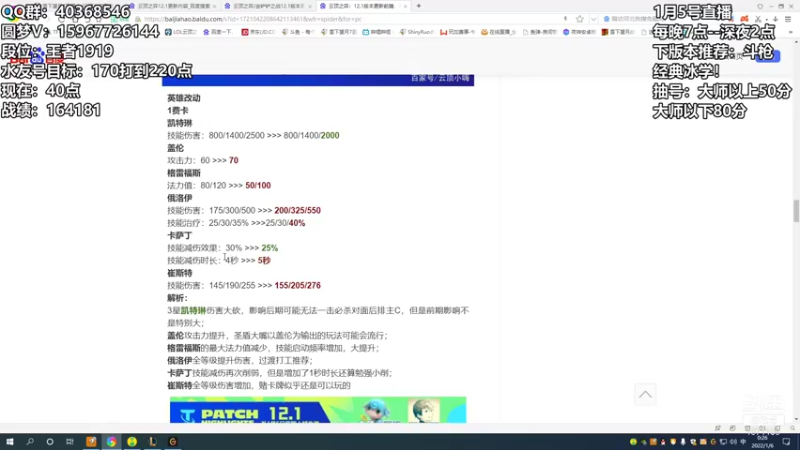Open the yellow round app on taskbar
Viewport: 800px width, 450px height.
tap(132, 442)
